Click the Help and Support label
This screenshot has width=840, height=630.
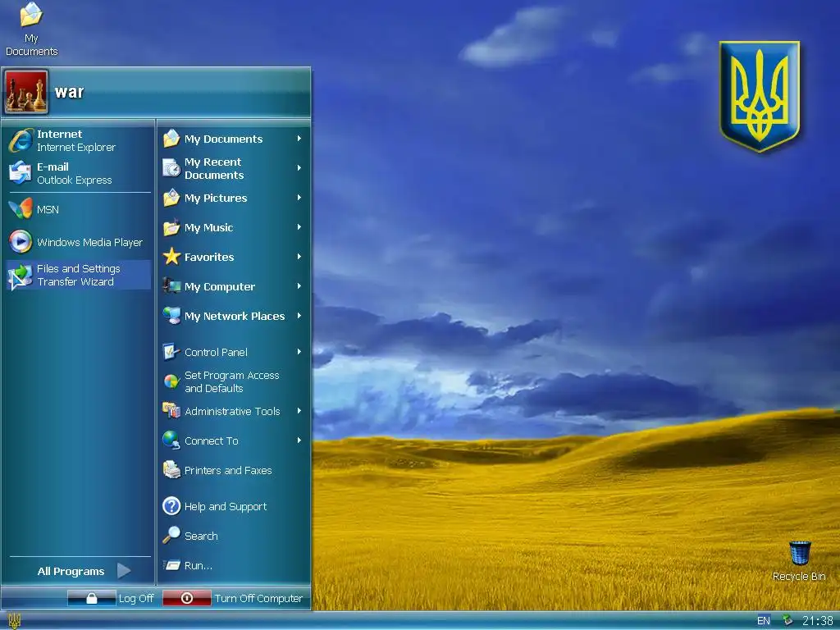coord(226,506)
